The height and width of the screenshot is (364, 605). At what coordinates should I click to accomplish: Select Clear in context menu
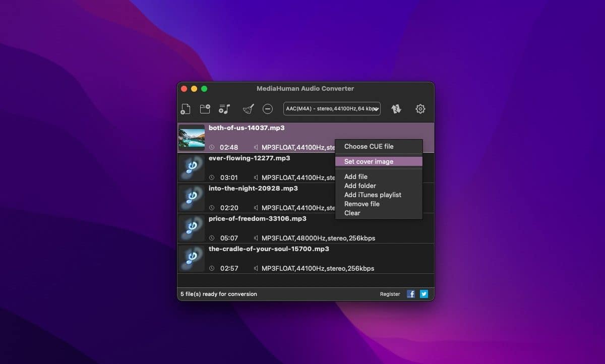(x=352, y=213)
